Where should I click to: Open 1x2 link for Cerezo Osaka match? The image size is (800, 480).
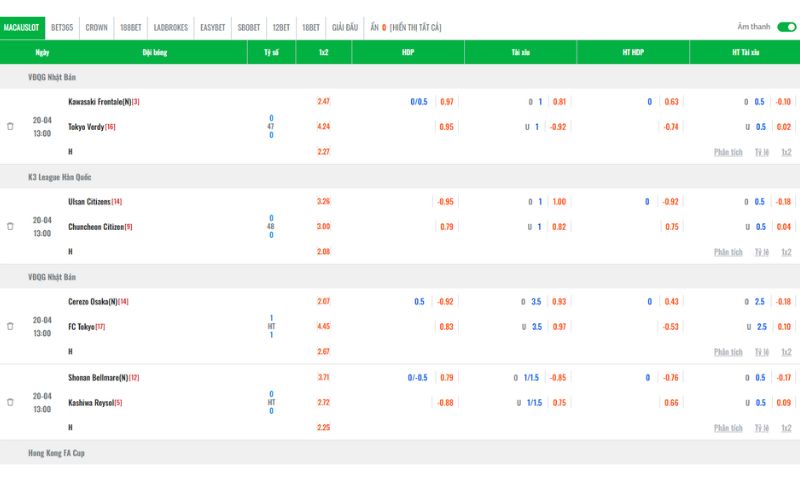click(786, 352)
